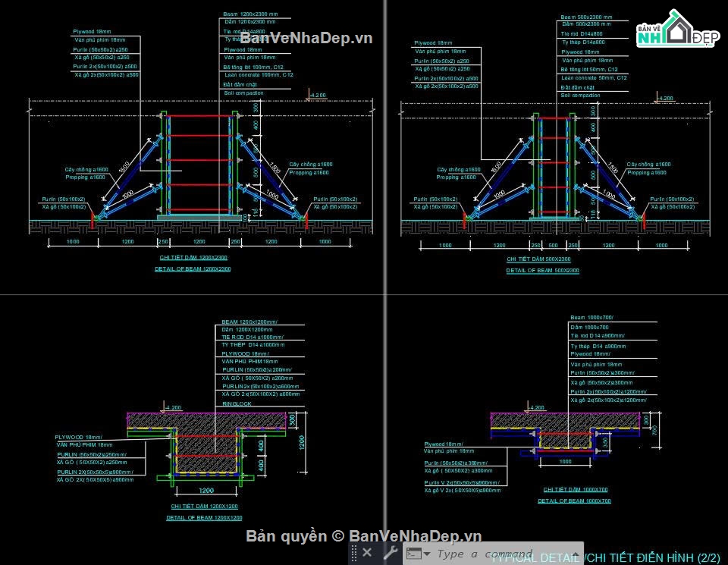Pick the 'Beam 1200x2300 mm' leader label
The image size is (728, 565).
tap(250, 14)
